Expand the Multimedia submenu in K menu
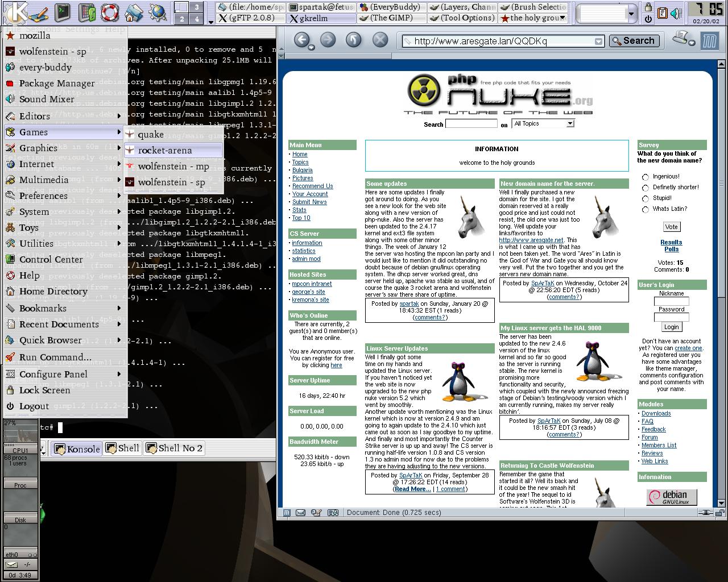Image resolution: width=728 pixels, height=582 pixels. click(x=65, y=180)
